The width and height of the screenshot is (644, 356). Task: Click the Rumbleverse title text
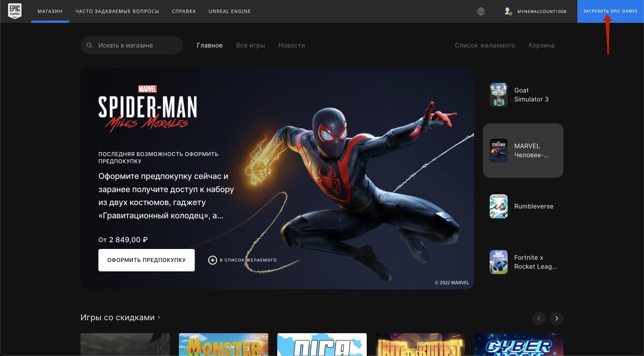point(534,206)
